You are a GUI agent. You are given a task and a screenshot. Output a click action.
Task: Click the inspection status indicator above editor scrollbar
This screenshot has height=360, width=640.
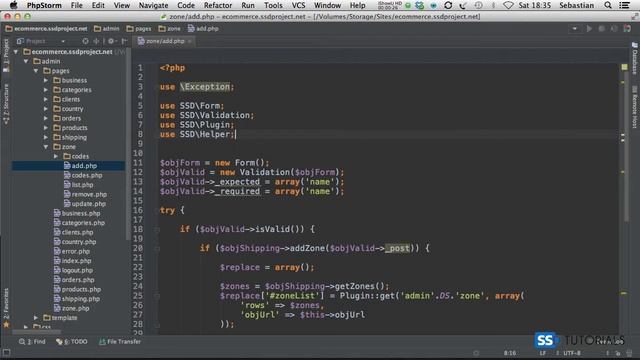click(624, 67)
